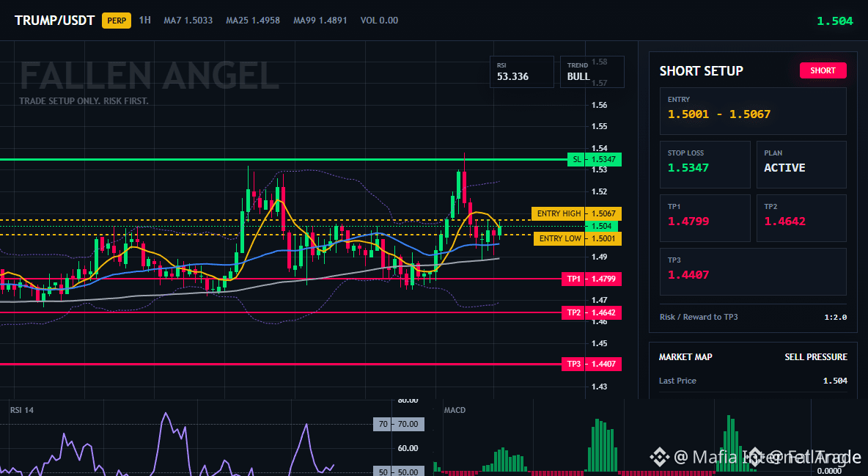Click the TP1 1.4799 line tag
The width and height of the screenshot is (868, 476).
[x=591, y=279]
